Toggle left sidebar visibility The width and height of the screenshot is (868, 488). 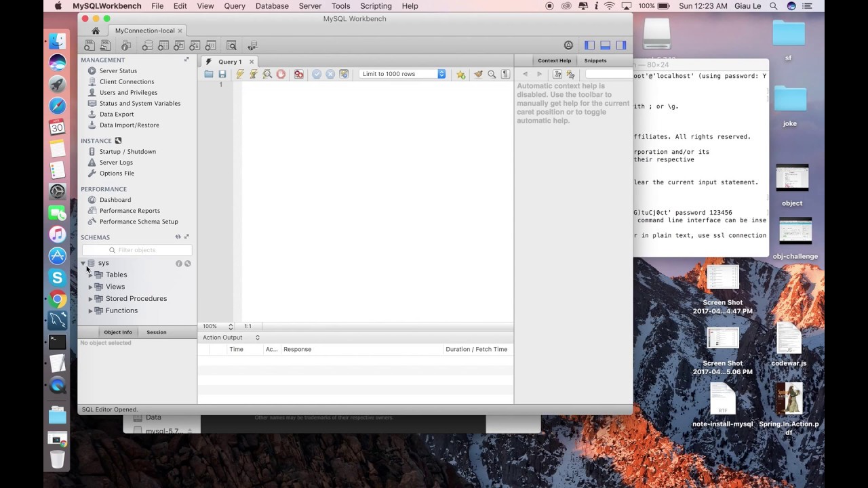click(589, 45)
